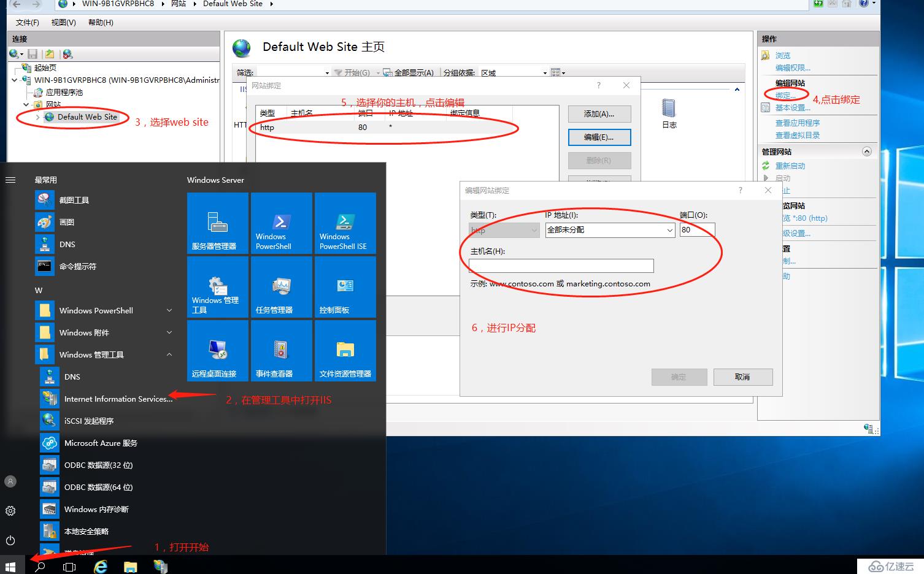Open the 帮助(H) menu
Viewport: 924px width, 574px height.
click(x=101, y=23)
